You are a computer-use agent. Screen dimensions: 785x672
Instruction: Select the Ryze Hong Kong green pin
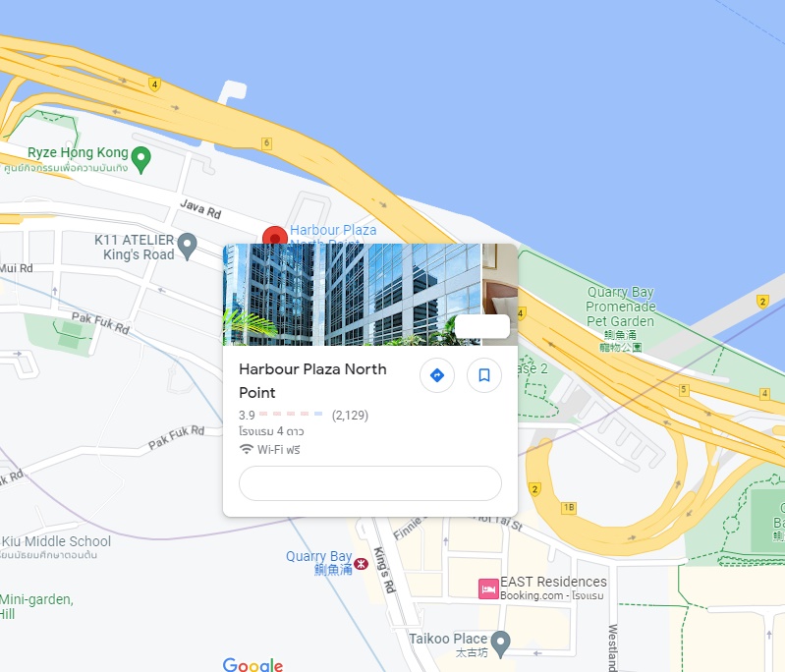click(141, 160)
